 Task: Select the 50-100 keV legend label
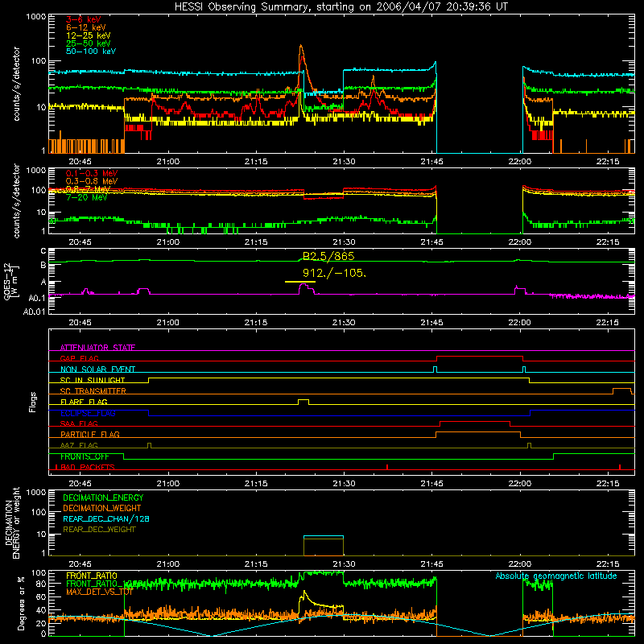coord(91,52)
